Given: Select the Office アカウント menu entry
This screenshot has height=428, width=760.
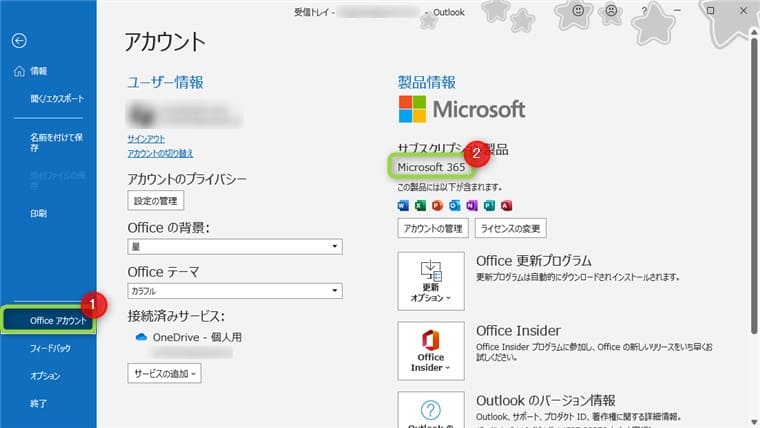Looking at the screenshot, I should (48, 320).
